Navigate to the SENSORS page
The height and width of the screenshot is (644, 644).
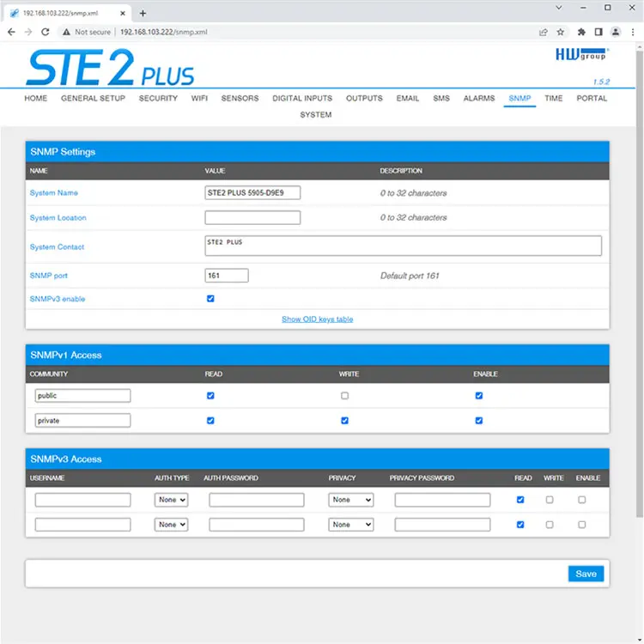tap(240, 98)
